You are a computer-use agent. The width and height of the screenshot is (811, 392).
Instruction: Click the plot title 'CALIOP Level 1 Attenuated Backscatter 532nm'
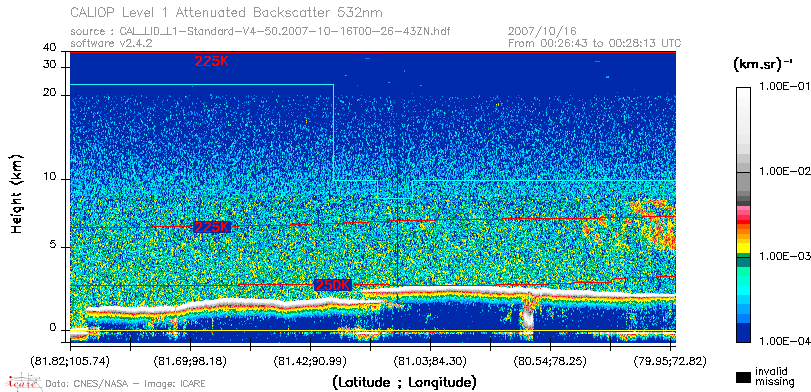click(x=227, y=12)
